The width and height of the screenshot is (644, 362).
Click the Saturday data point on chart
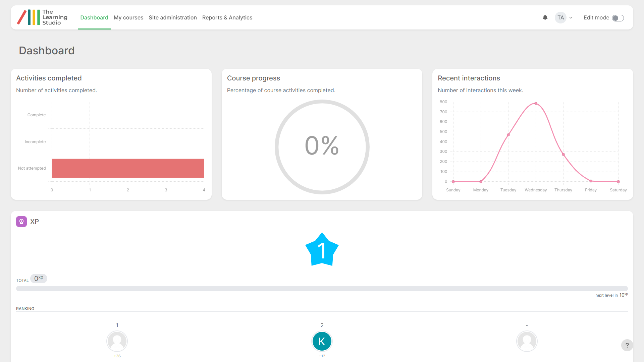(618, 182)
